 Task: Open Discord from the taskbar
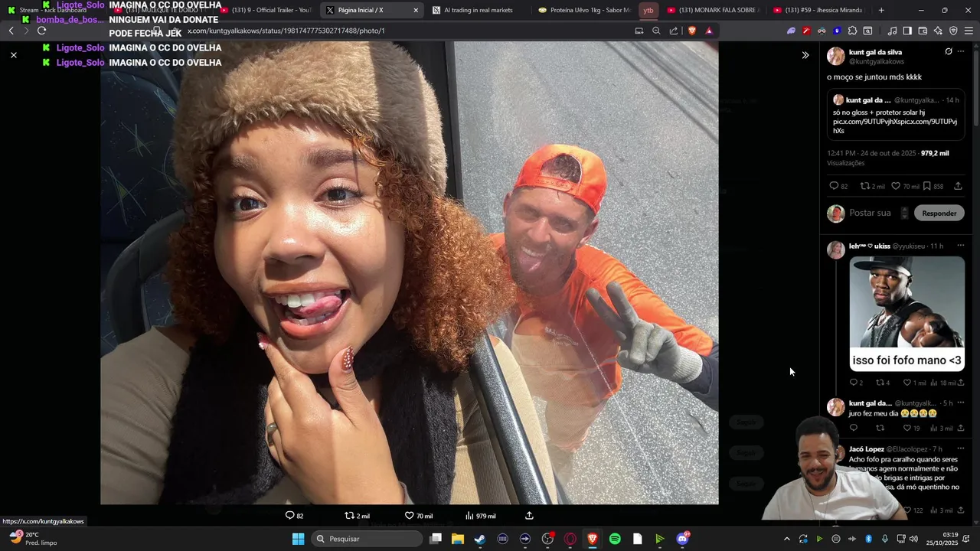(x=682, y=539)
